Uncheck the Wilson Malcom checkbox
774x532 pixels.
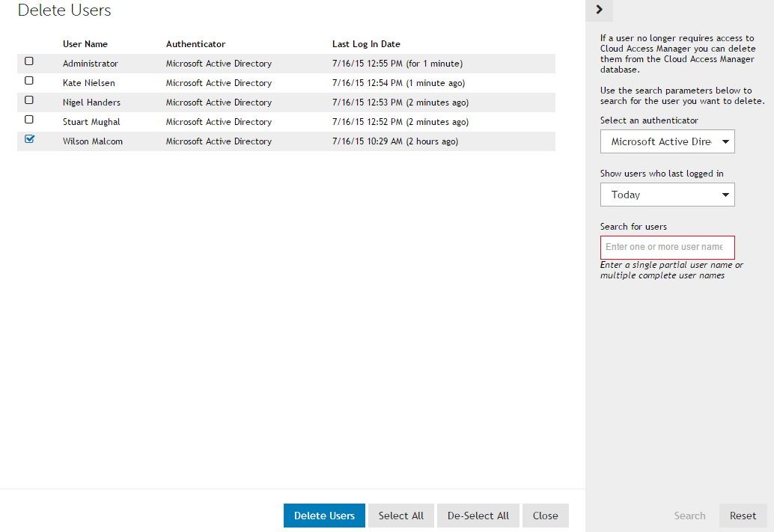pos(30,139)
